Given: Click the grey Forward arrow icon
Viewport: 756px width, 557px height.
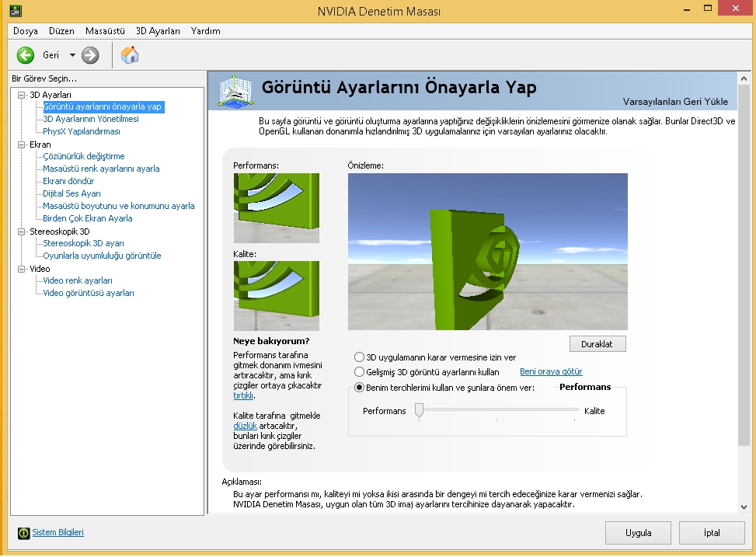Looking at the screenshot, I should point(90,55).
